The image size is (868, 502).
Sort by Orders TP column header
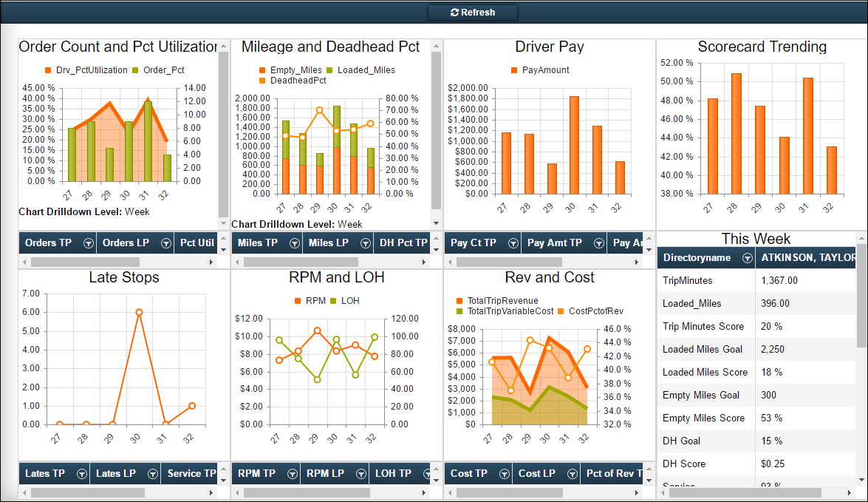pos(48,242)
